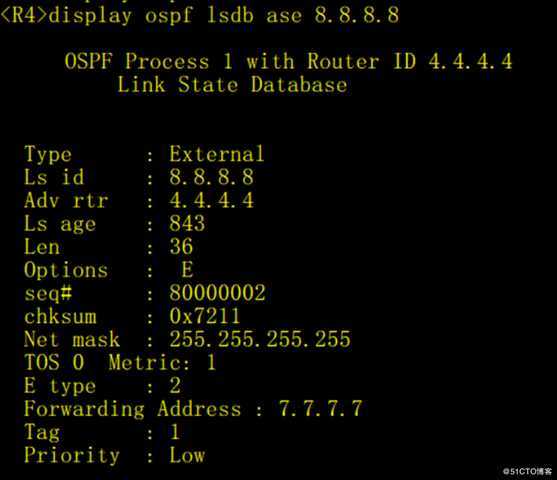Click the 'seq#' field label
Image resolution: width=557 pixels, height=480 pixels.
pos(48,293)
